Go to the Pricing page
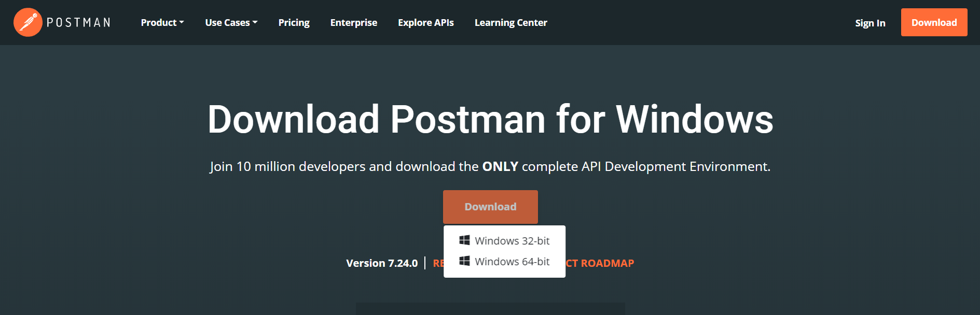Image resolution: width=980 pixels, height=315 pixels. (x=294, y=23)
